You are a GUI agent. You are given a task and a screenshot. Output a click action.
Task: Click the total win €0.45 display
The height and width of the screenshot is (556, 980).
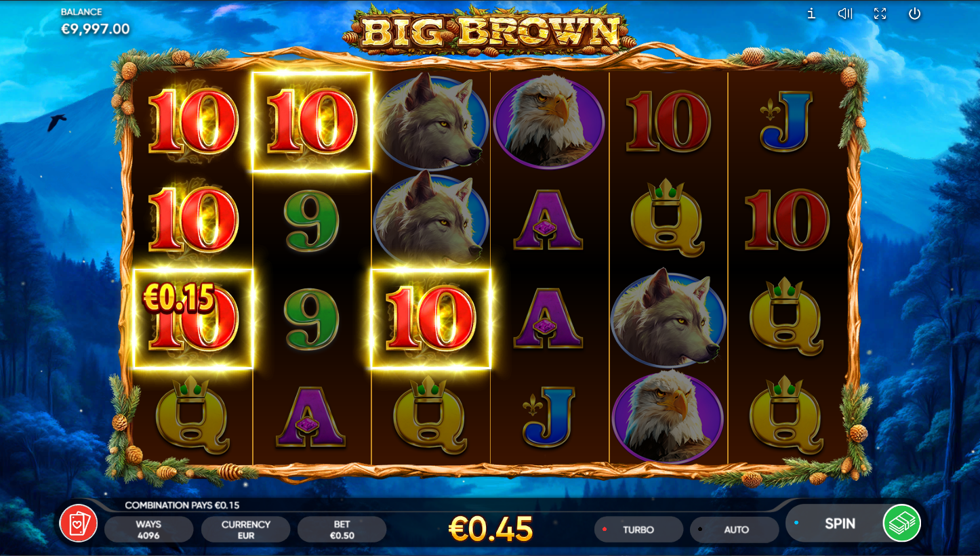click(x=491, y=529)
